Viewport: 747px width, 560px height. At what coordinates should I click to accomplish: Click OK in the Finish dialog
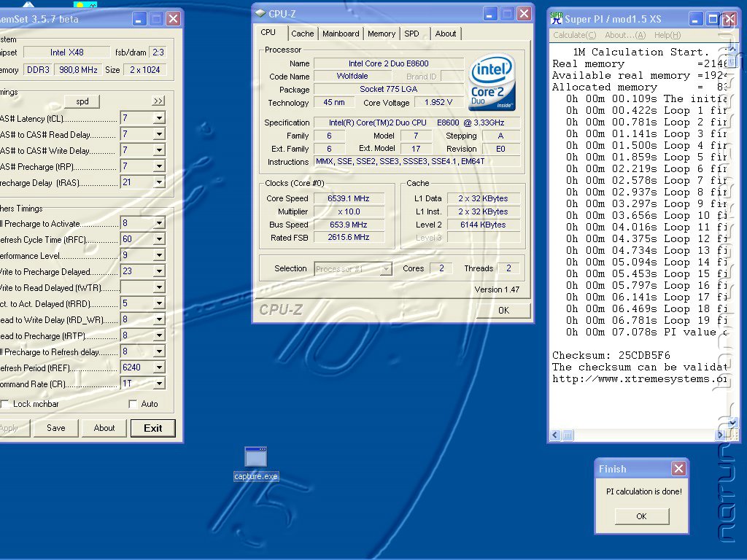point(641,516)
